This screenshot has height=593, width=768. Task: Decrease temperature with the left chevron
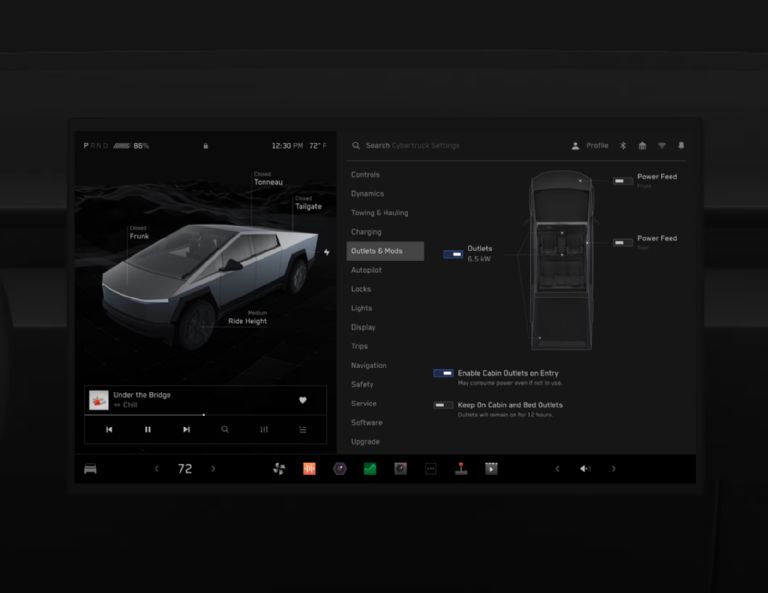point(157,469)
